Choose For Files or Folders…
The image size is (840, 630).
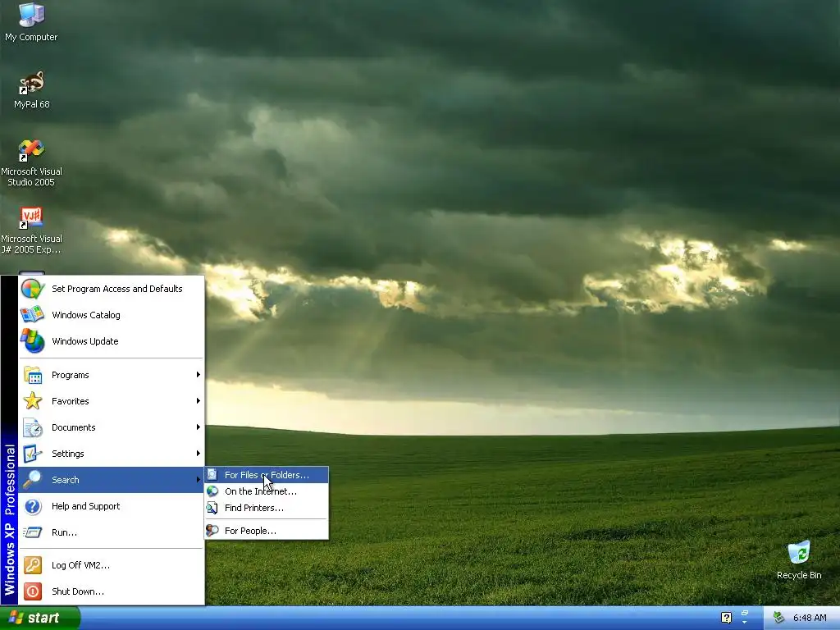pos(267,475)
